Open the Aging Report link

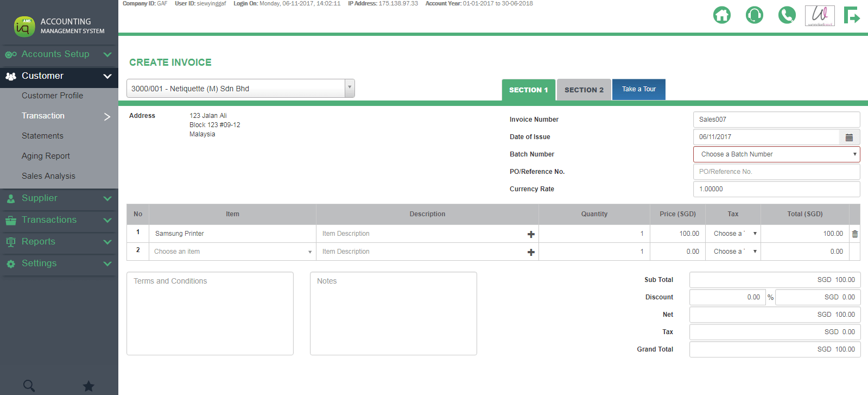pos(46,156)
